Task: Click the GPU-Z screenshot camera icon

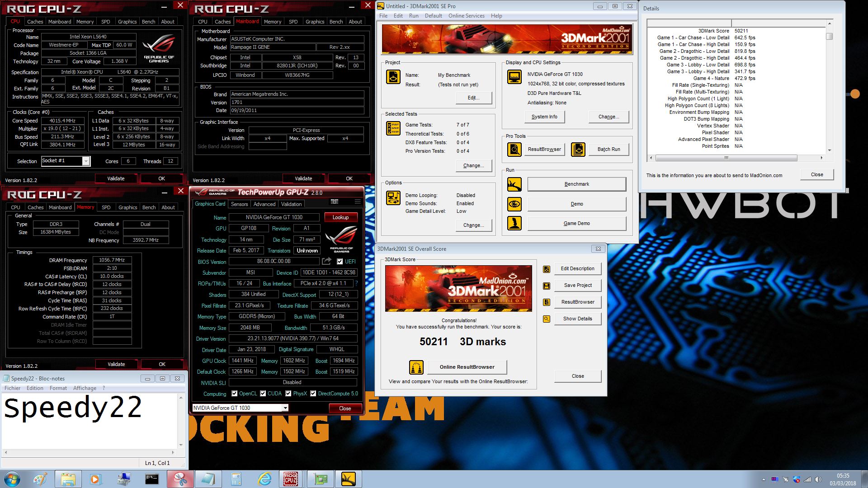Action: (x=335, y=202)
